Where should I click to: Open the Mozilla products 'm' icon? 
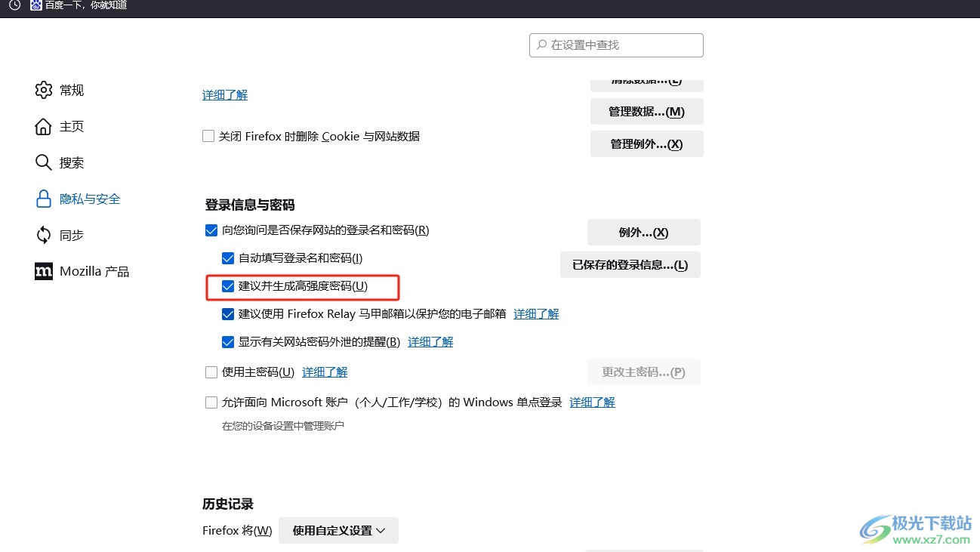tap(44, 271)
